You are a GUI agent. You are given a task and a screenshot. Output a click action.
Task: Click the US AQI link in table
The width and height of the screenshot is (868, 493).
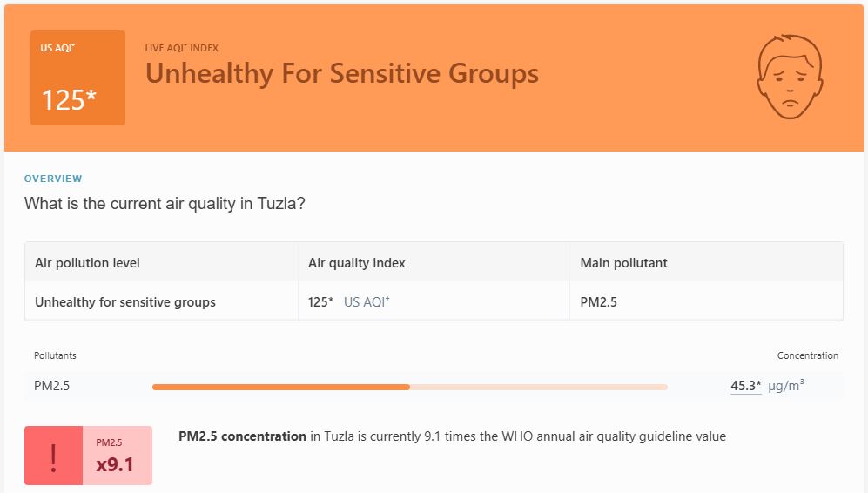pos(367,302)
